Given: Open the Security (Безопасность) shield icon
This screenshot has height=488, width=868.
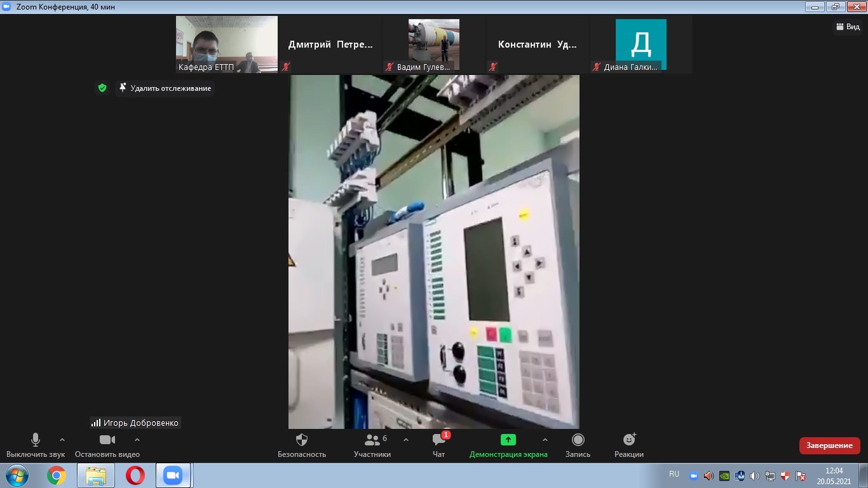Looking at the screenshot, I should 302,444.
